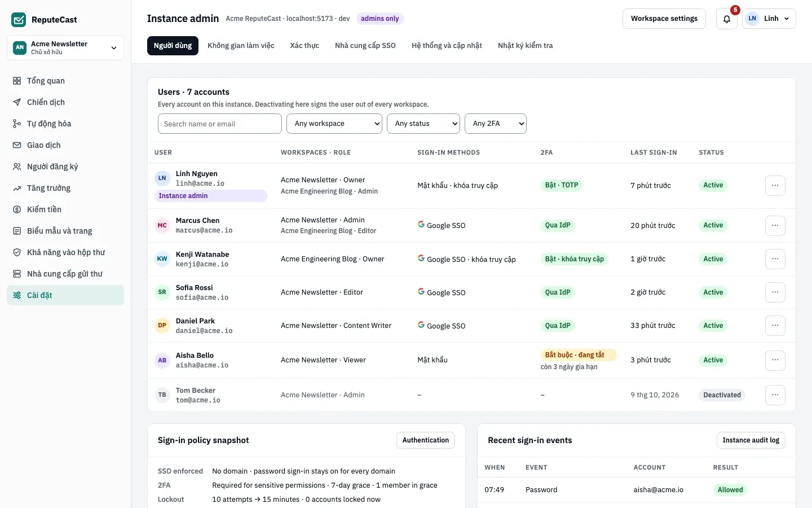Screen dimensions: 812x508
Task: Go to Chiến dịch in the sidebar
Action: [65, 102]
